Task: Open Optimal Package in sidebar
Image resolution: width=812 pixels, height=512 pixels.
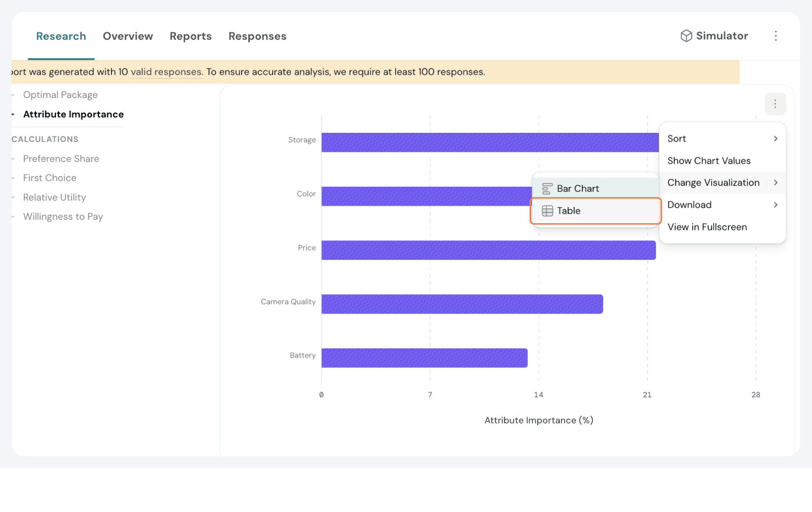Action: (x=60, y=95)
